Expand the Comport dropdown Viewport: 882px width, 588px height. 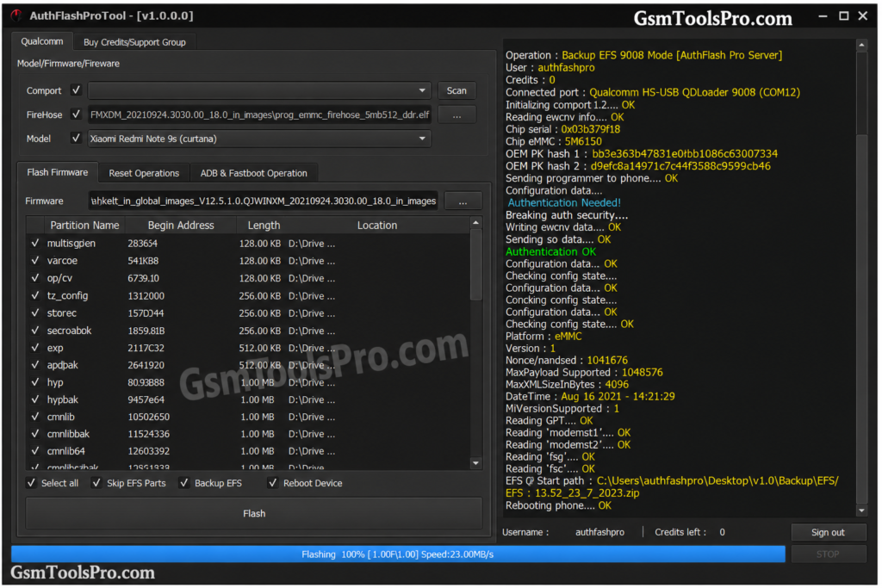[x=422, y=90]
